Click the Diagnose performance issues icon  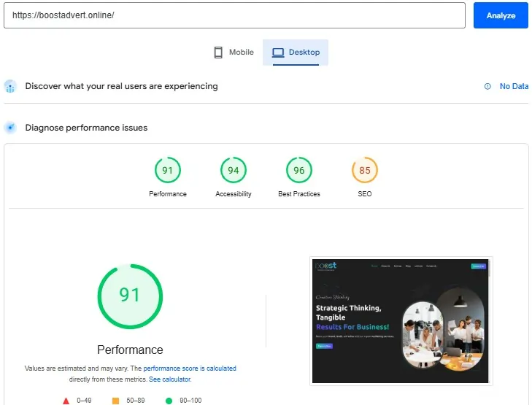(10, 128)
